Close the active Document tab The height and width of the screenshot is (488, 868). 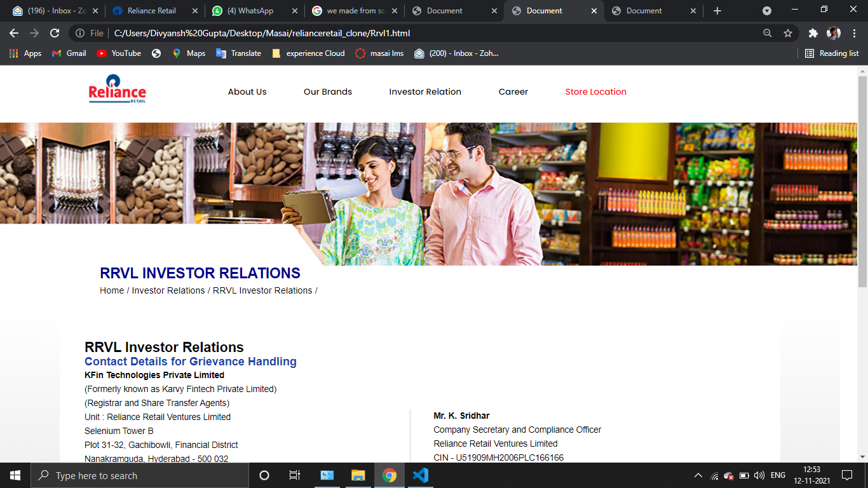point(593,11)
